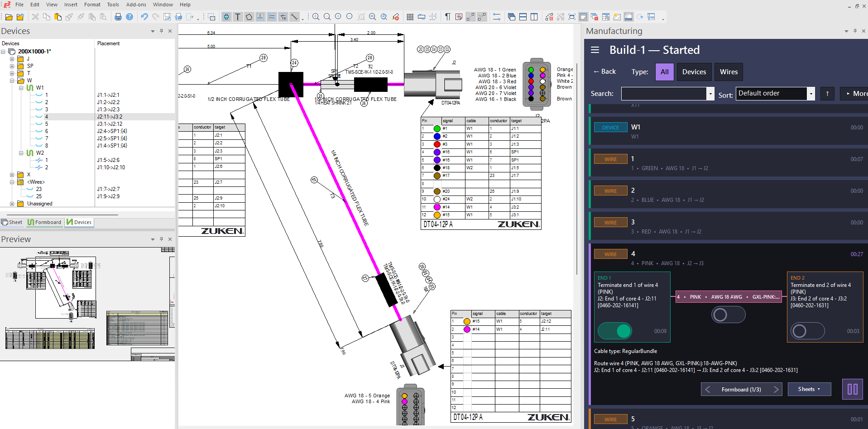Screen dimensions: 868x429
Task: Toggle the wire 4 routing switch
Action: pyautogui.click(x=728, y=315)
